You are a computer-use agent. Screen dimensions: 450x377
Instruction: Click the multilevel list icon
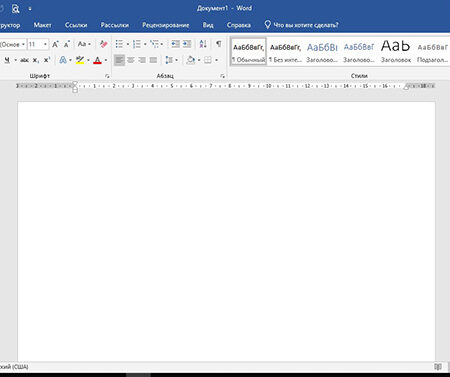click(154, 44)
